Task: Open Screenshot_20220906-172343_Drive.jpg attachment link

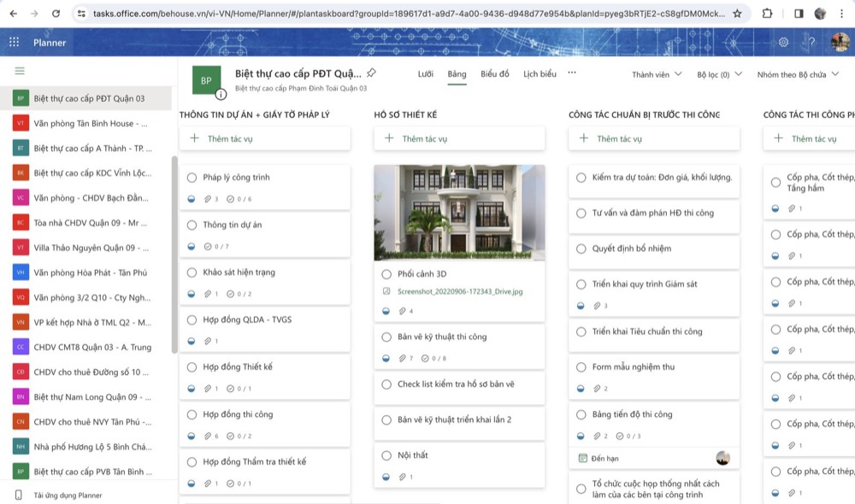Action: click(x=460, y=291)
